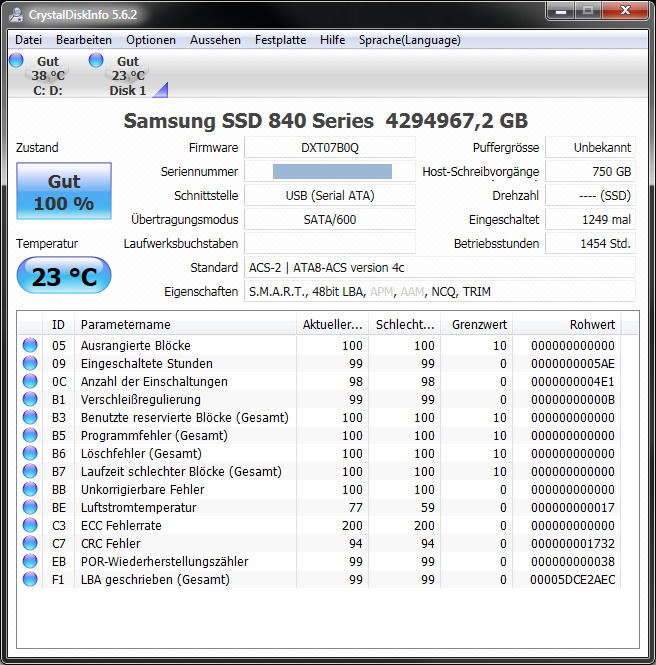Click the status orb for Laufzeit schlechter Blöcke
656x665 pixels.
click(x=30, y=471)
